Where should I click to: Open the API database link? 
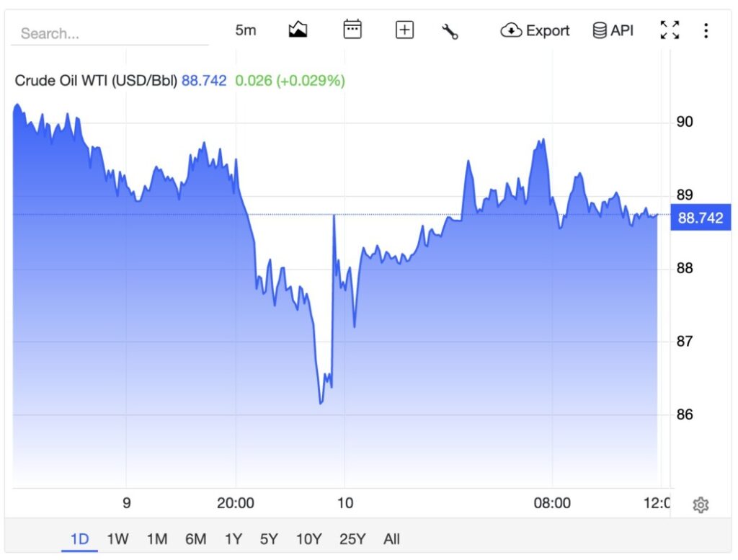[613, 30]
